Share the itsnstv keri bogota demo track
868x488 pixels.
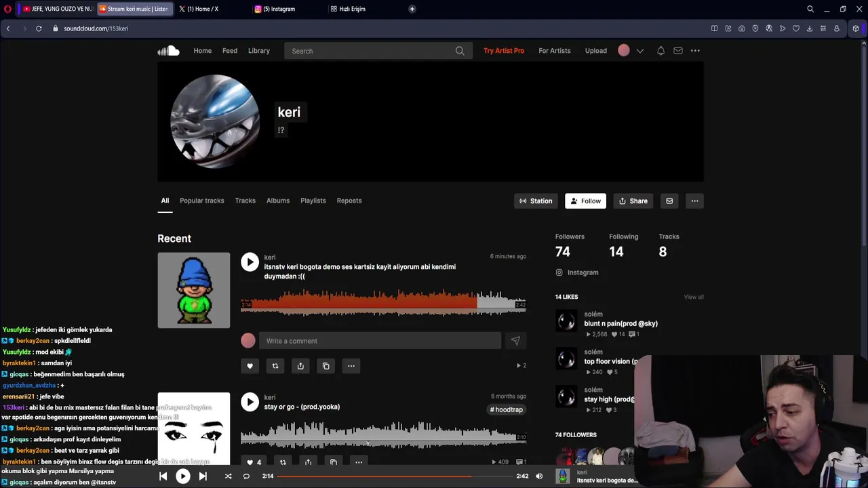[300, 366]
